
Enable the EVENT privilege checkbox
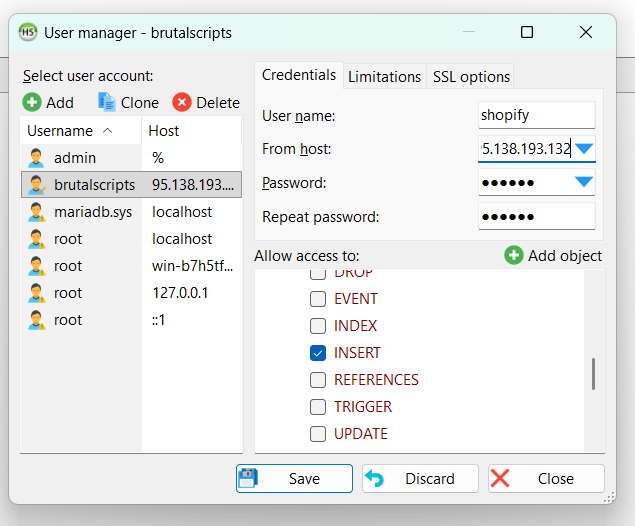pos(318,299)
